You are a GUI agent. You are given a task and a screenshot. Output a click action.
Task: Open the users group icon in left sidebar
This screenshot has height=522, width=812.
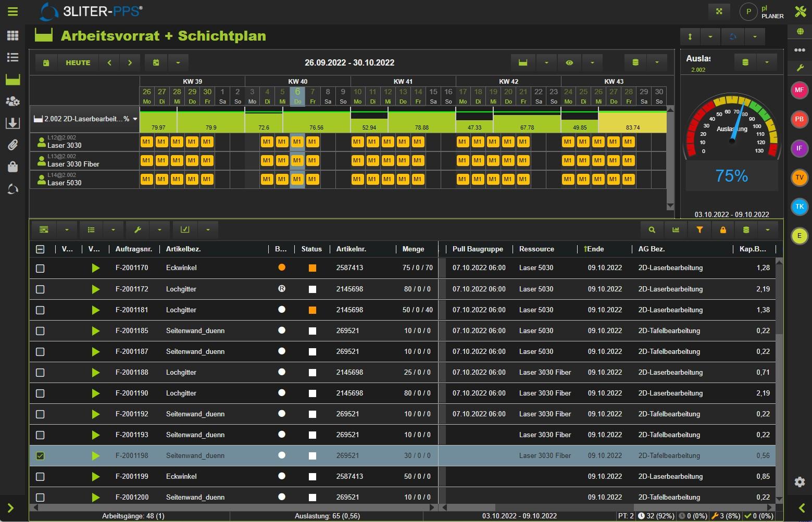(x=13, y=101)
